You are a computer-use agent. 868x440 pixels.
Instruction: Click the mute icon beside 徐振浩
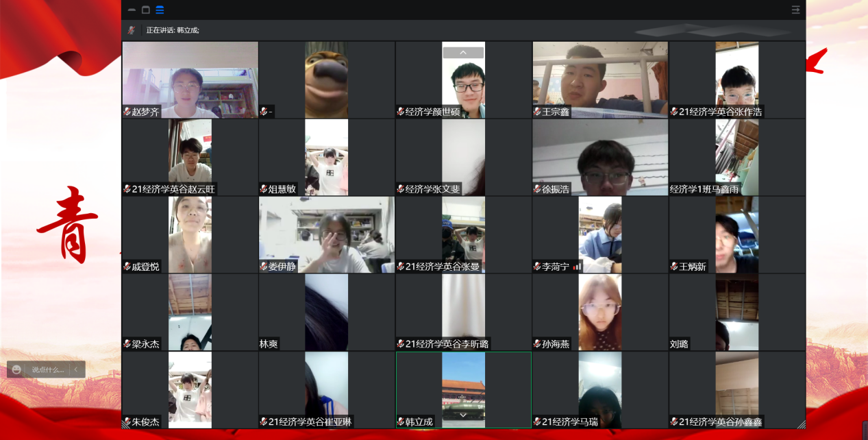tap(537, 189)
